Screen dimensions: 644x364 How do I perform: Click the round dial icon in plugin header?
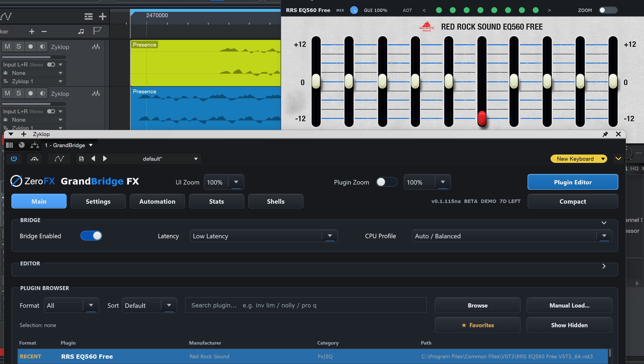coord(22,145)
